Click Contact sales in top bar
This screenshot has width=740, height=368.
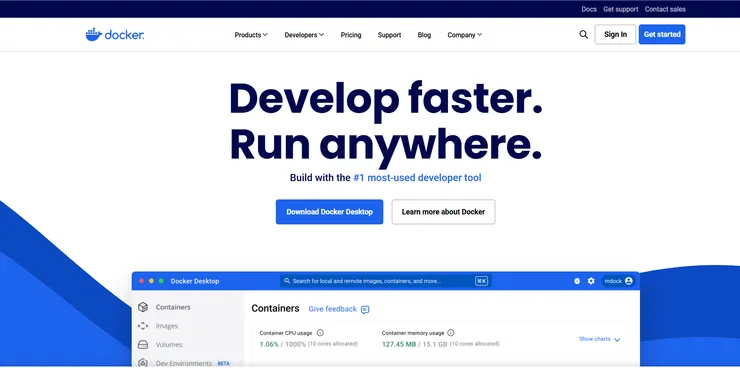[665, 9]
